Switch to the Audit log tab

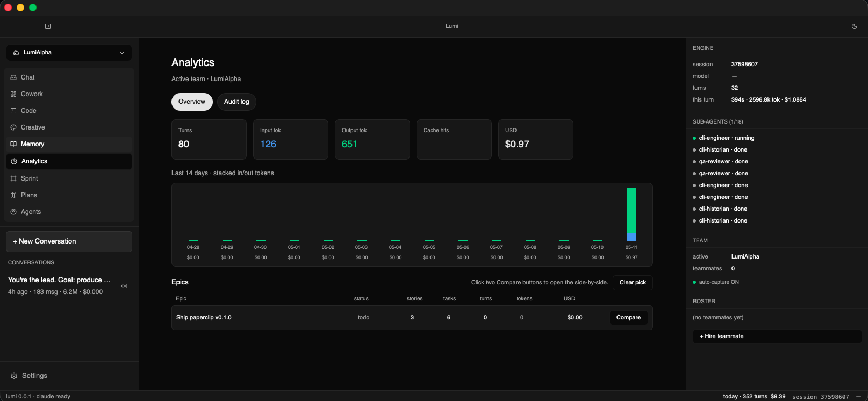236,102
